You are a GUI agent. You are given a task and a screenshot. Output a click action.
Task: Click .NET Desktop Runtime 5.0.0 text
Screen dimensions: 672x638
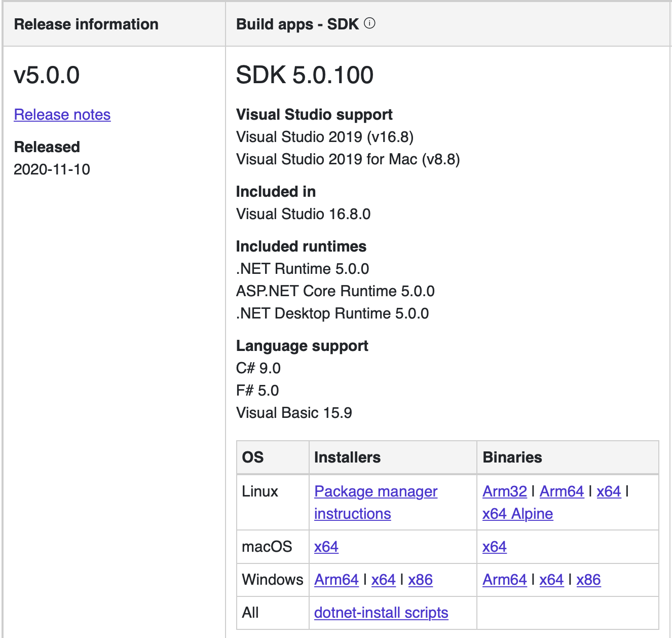(x=332, y=313)
